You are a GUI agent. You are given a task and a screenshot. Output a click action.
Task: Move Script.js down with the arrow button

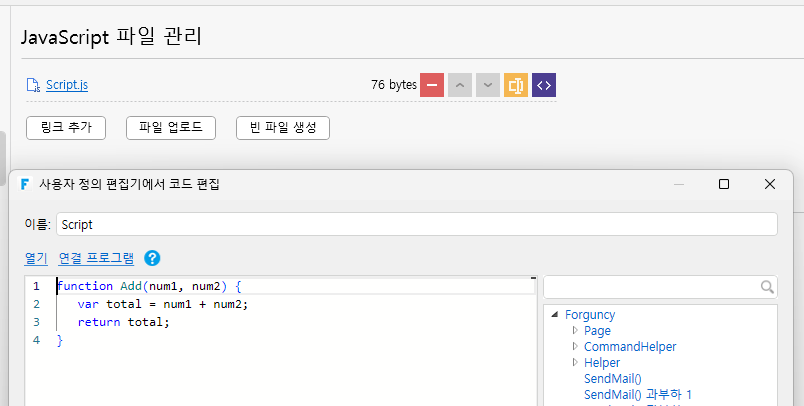(488, 85)
